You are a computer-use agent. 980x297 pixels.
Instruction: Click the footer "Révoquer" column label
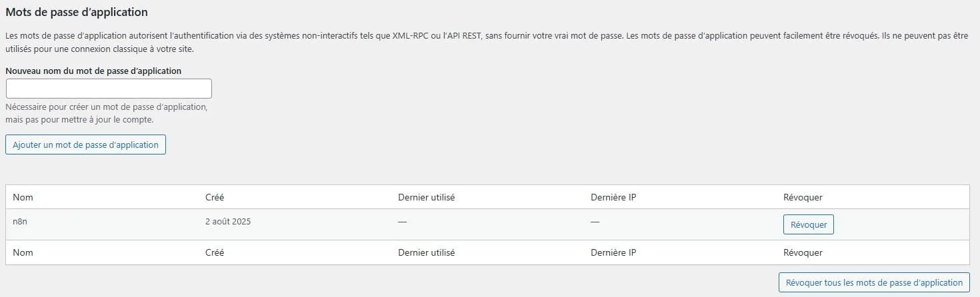[x=803, y=253]
